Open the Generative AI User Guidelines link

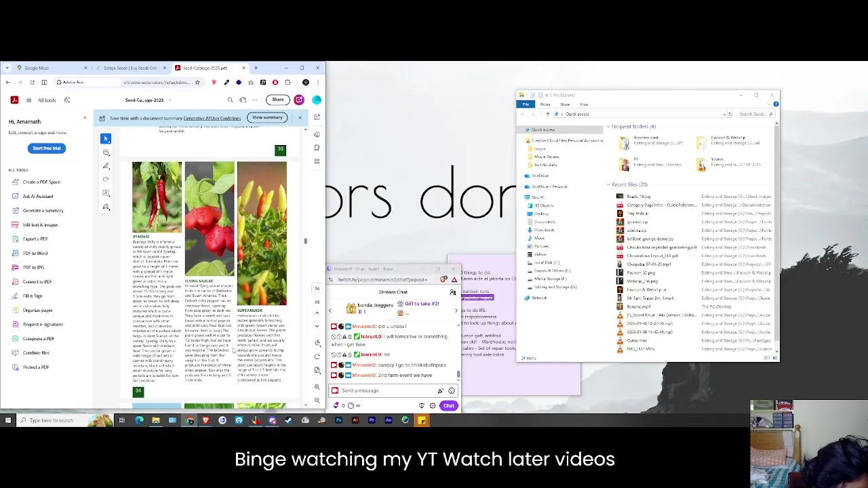click(x=212, y=118)
